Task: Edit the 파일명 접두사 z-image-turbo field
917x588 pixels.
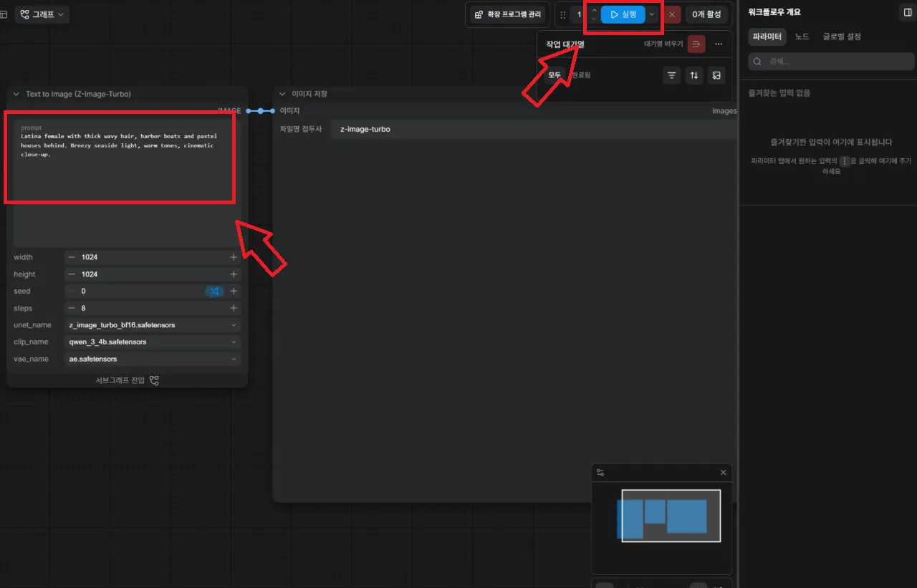Action: click(534, 129)
